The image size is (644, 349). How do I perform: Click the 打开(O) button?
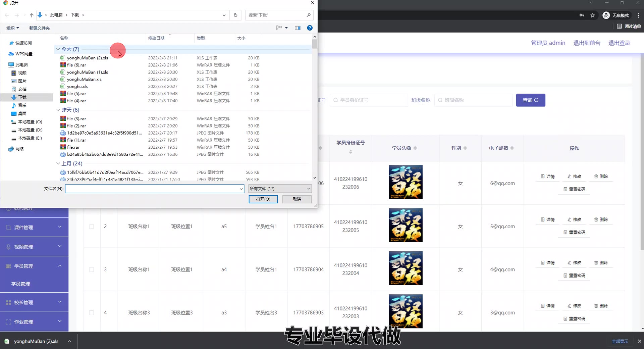point(263,199)
